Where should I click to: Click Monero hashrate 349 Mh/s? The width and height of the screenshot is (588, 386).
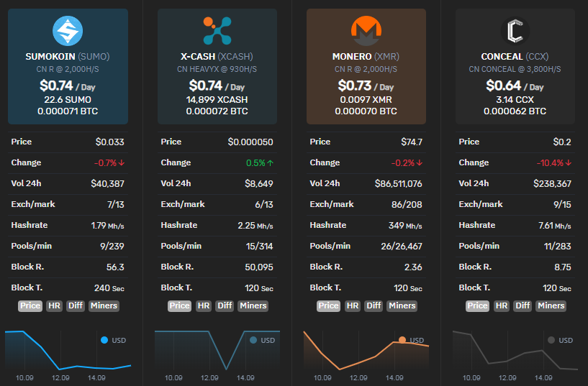[x=405, y=226]
